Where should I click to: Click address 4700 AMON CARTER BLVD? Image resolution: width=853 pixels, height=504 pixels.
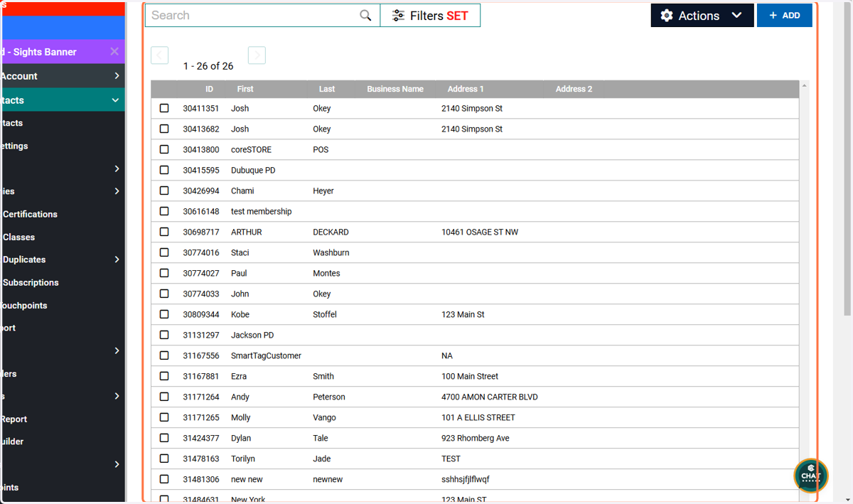point(490,397)
